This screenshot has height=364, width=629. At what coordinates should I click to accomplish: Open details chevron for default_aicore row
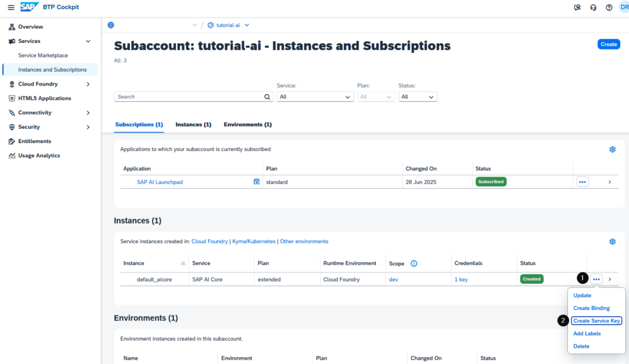(609, 279)
